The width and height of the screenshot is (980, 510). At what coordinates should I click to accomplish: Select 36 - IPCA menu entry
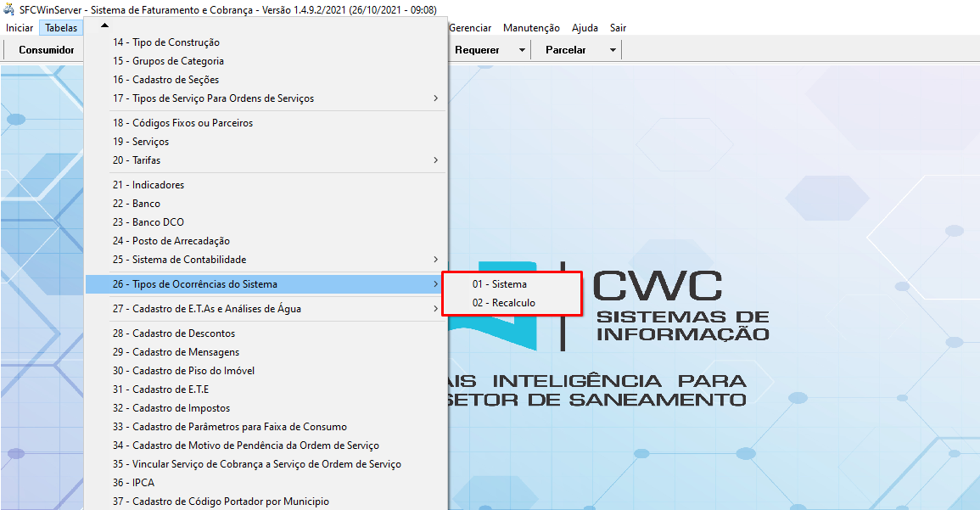click(133, 483)
